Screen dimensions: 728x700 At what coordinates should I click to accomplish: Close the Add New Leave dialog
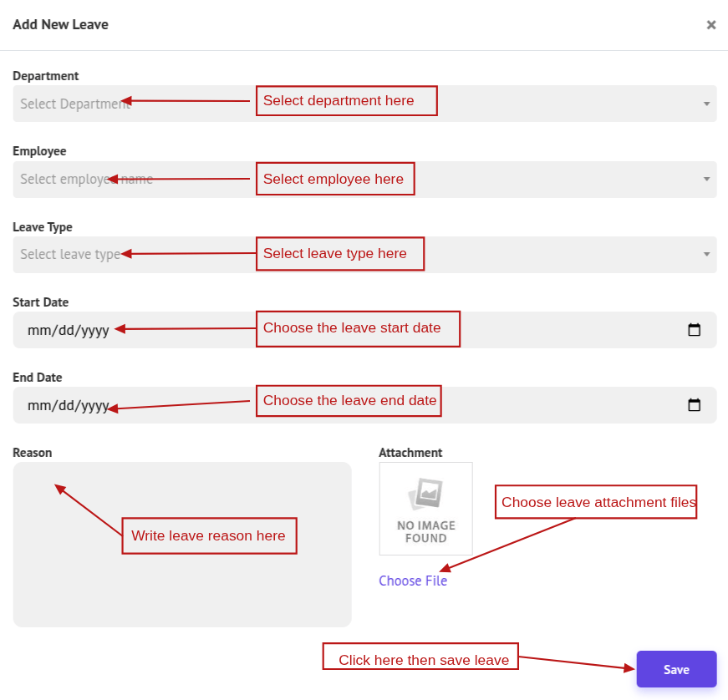click(710, 25)
